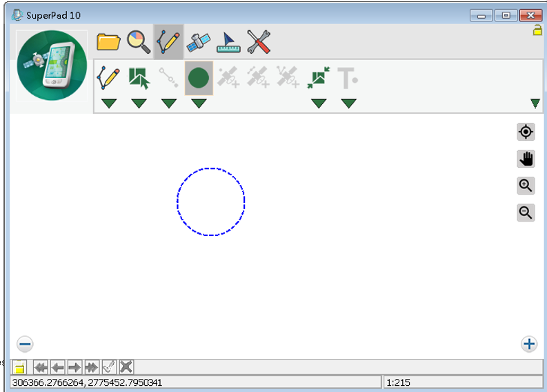Select the magnifier query tab icon
The image size is (547, 392).
pos(139,42)
